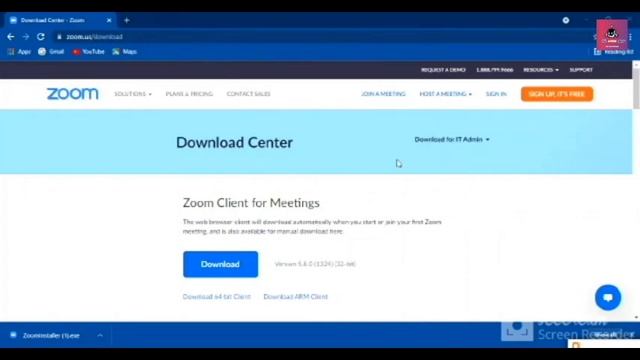Click the browser forward arrow

pyautogui.click(x=26, y=37)
